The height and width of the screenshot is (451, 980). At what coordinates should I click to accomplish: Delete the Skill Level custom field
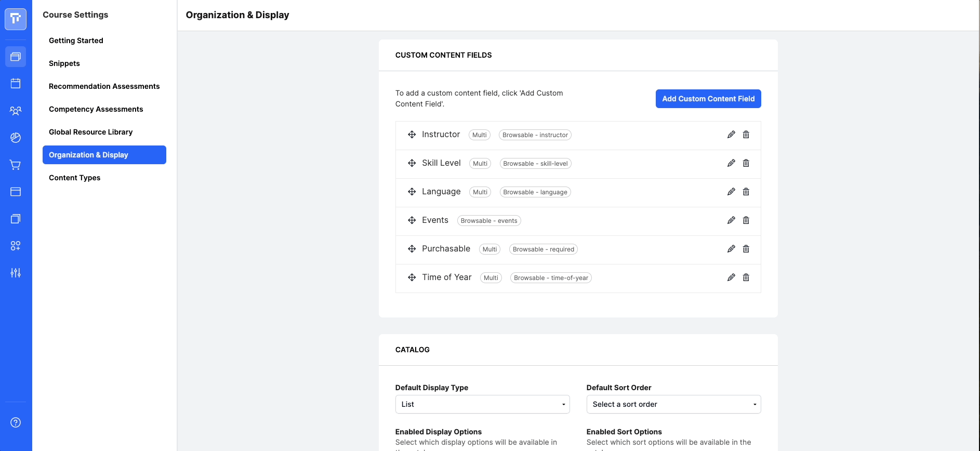tap(746, 163)
